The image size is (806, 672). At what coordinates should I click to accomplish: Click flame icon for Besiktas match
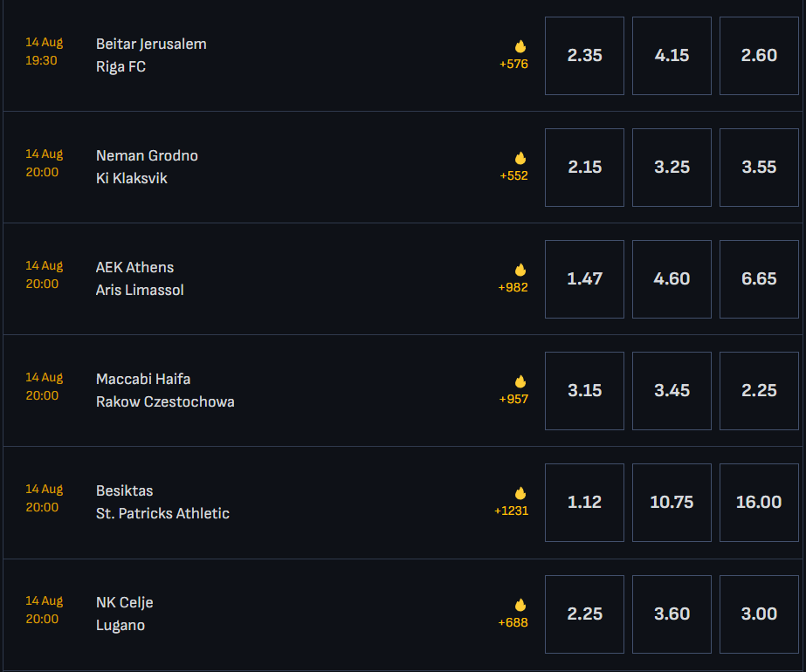[520, 493]
